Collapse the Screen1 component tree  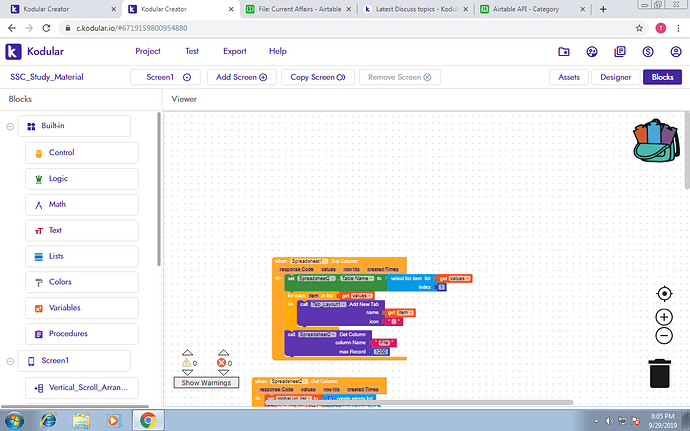[x=10, y=361]
